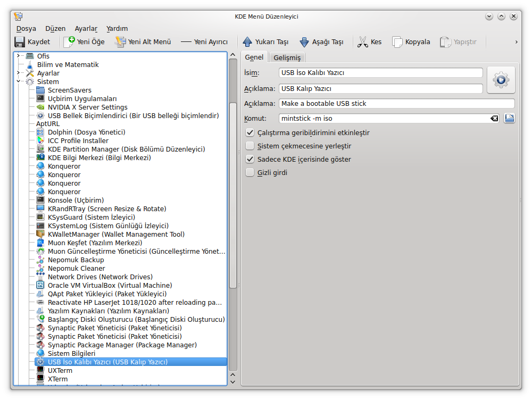Click the İsim text field

(381, 72)
